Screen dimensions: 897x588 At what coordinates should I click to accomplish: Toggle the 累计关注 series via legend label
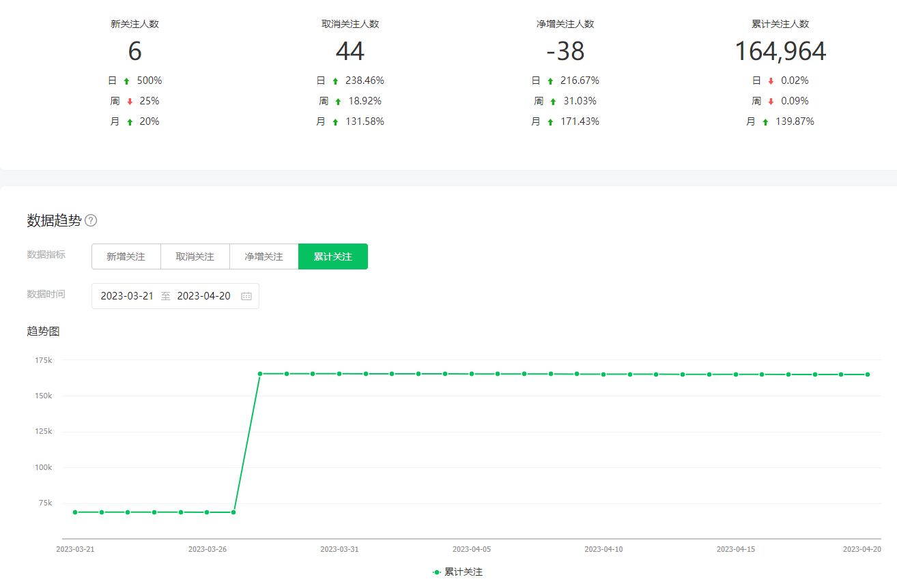pyautogui.click(x=464, y=572)
